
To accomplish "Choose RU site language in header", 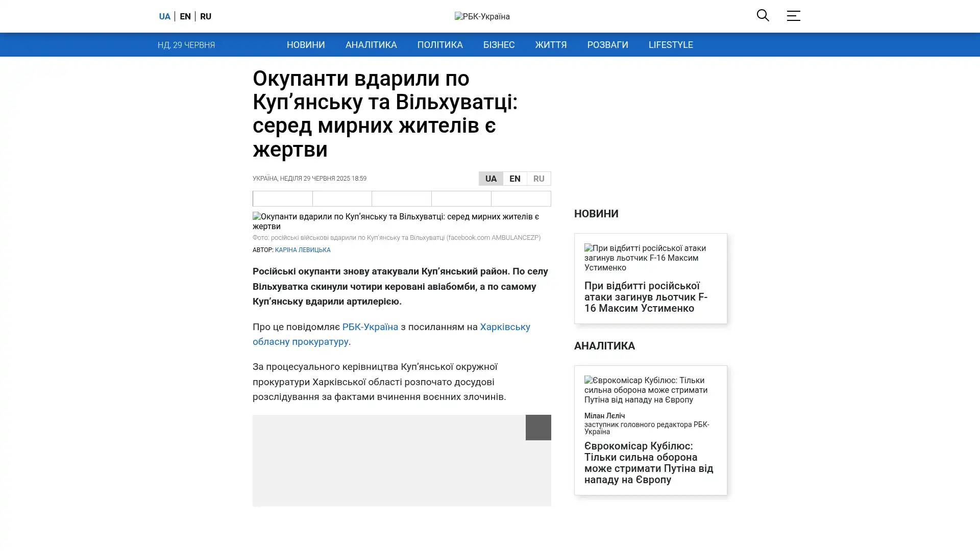I will coord(206,16).
